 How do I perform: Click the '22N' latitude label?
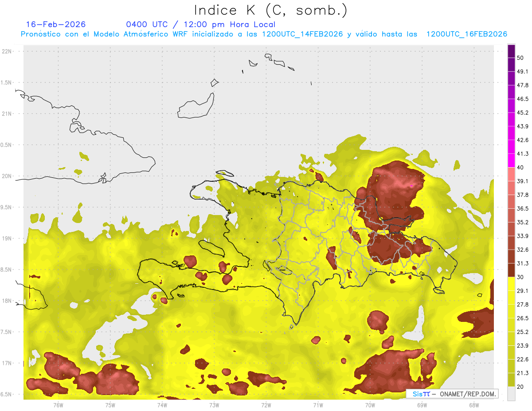click(x=7, y=51)
